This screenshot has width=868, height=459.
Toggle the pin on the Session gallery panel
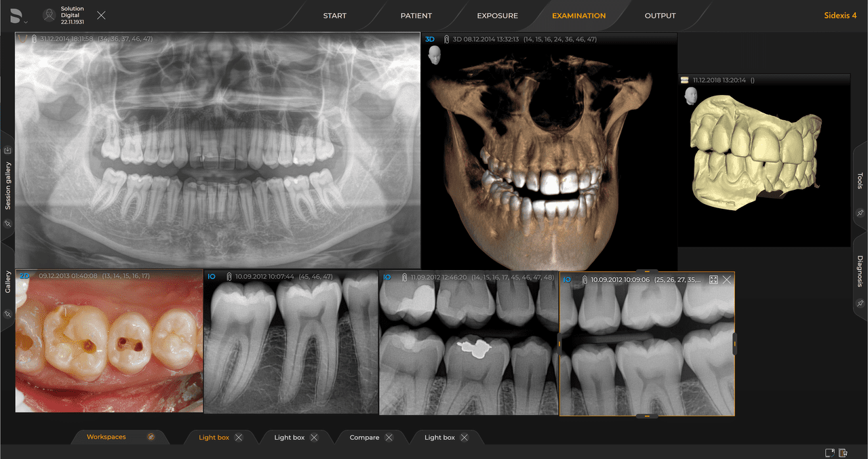pos(7,224)
